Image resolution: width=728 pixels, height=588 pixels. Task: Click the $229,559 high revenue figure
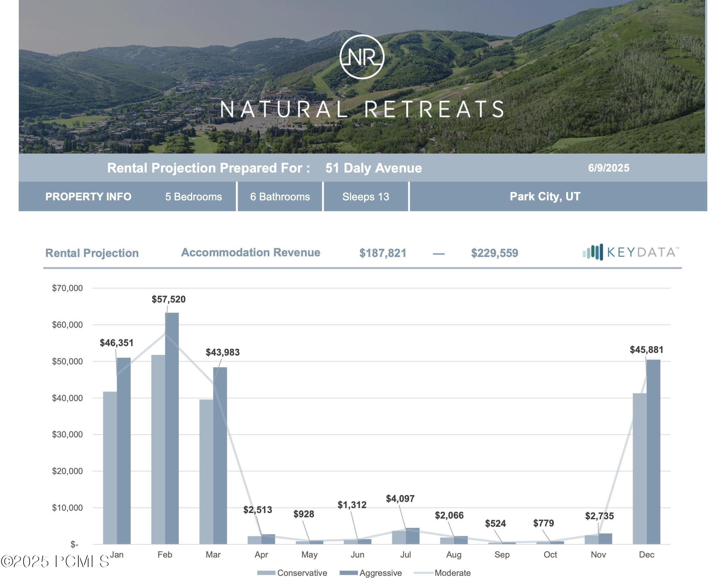[x=494, y=253]
